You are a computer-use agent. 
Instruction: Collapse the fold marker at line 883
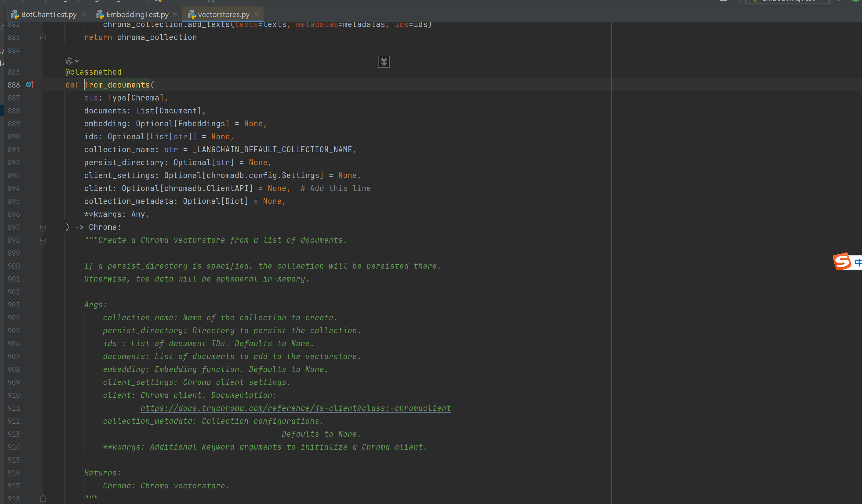(x=43, y=37)
